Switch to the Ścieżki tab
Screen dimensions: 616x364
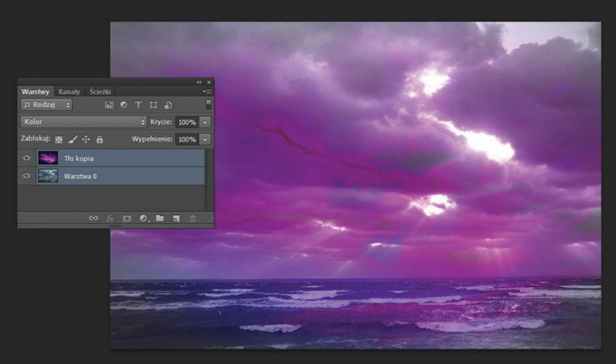(100, 91)
